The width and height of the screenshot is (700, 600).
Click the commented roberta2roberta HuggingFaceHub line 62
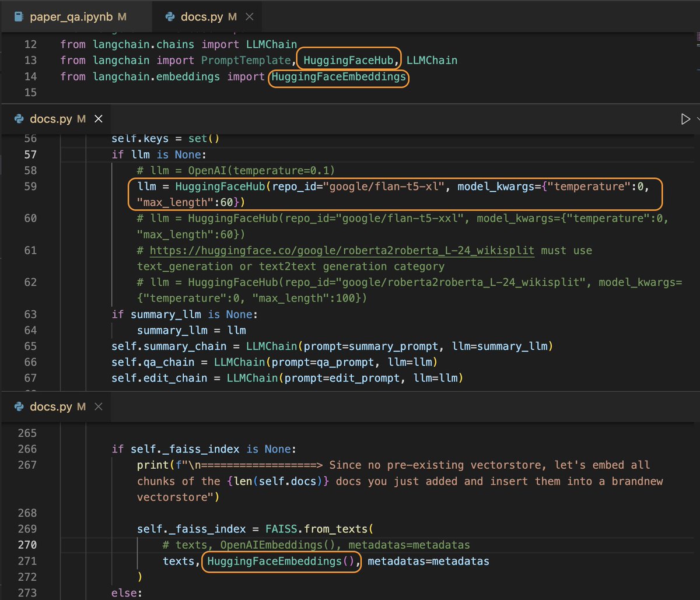[410, 290]
